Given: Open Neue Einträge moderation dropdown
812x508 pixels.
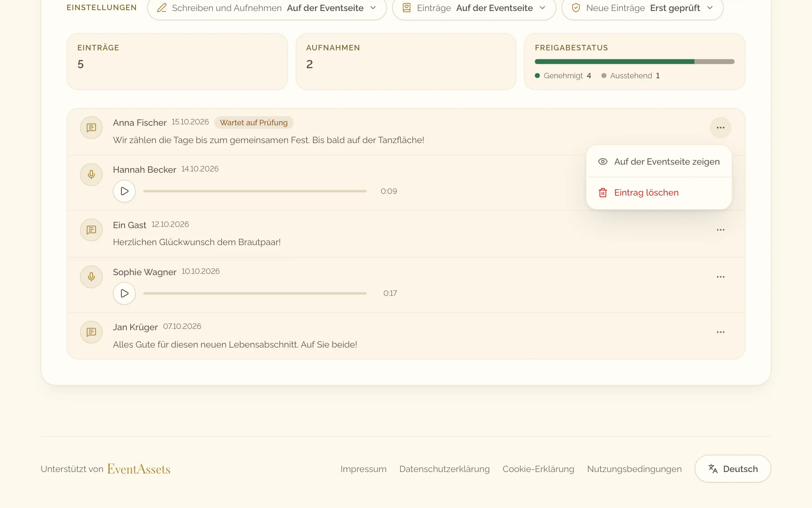Looking at the screenshot, I should pos(642,8).
